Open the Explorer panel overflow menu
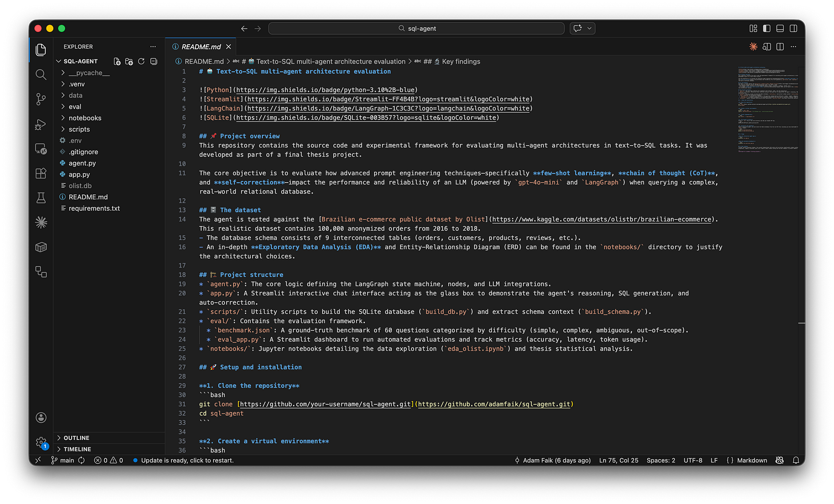Screen dimensions: 834x504 [x=152, y=46]
